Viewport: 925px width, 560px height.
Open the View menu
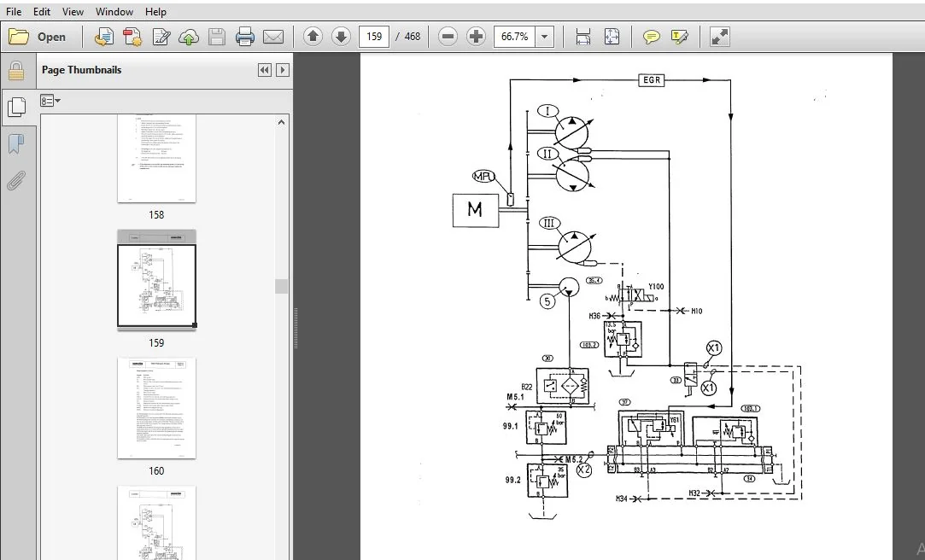[73, 11]
